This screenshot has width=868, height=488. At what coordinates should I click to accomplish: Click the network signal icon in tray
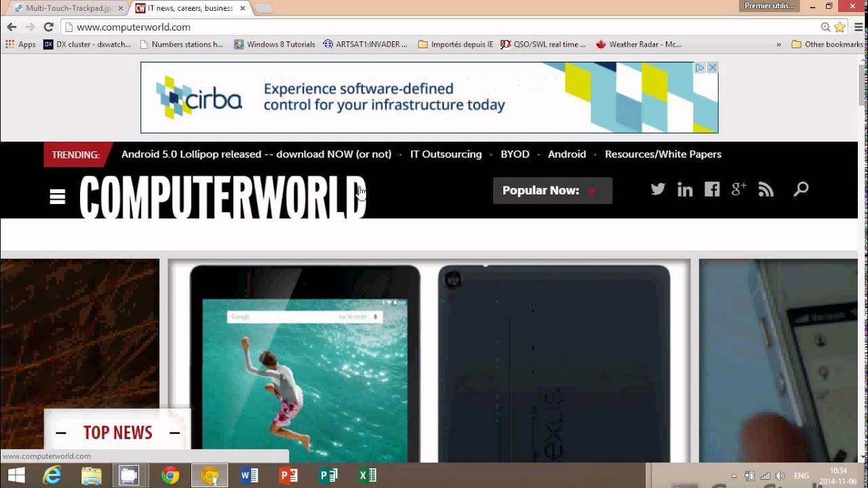(x=765, y=476)
